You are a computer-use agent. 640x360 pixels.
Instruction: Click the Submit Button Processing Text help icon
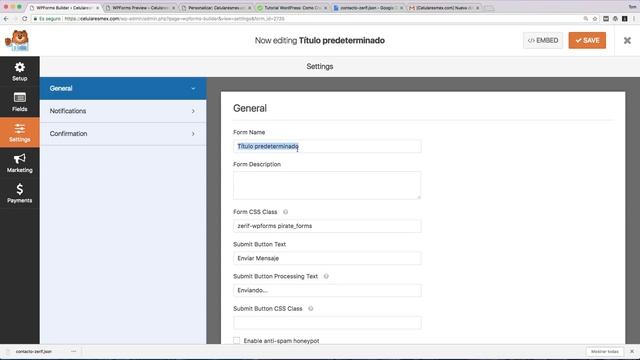pyautogui.click(x=326, y=276)
